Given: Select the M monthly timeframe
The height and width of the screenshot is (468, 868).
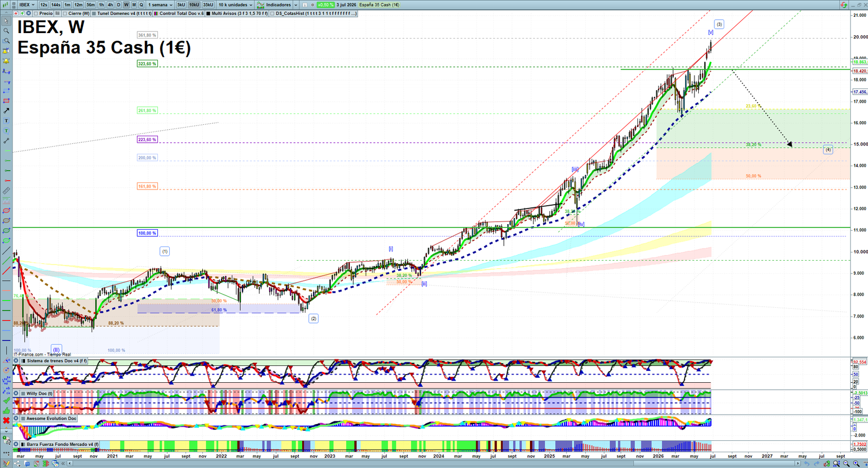Looking at the screenshot, I should (134, 4).
